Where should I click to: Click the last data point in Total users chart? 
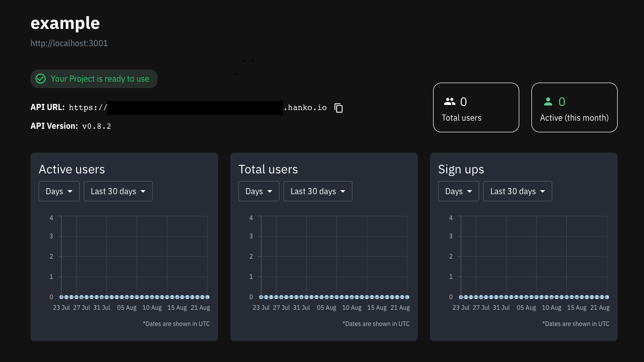(x=407, y=297)
